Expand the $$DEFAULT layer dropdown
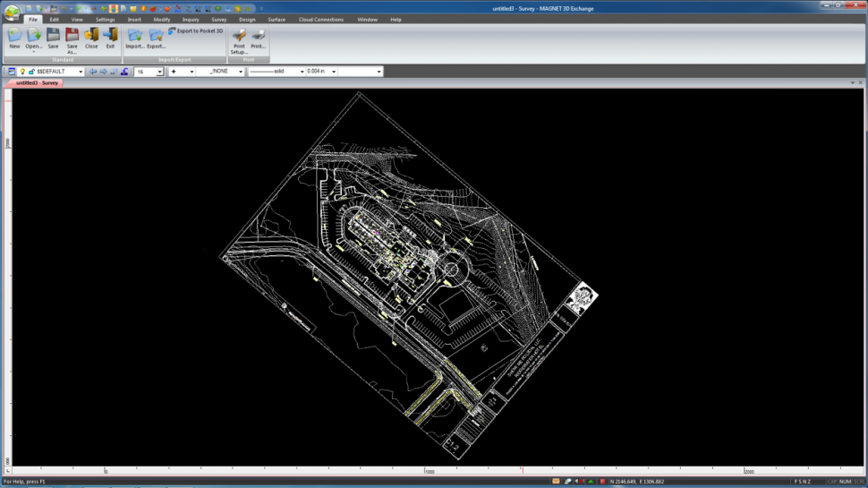This screenshot has height=488, width=868. tap(80, 72)
